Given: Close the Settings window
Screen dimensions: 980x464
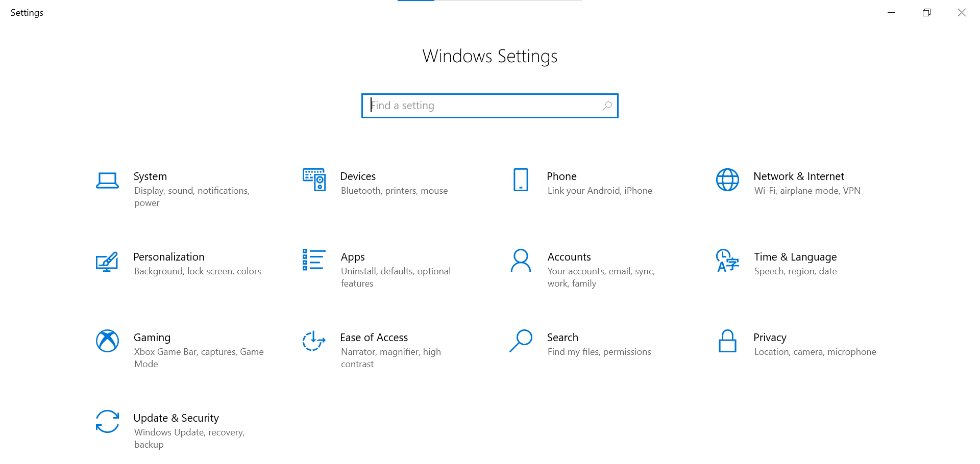Looking at the screenshot, I should [962, 13].
